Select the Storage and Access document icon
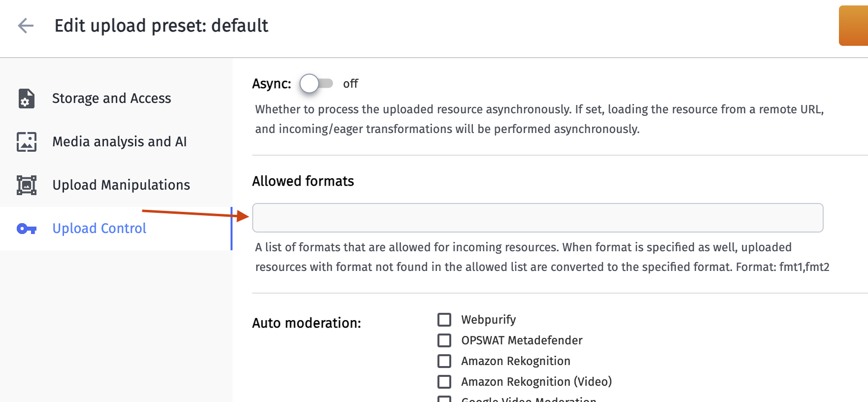 pos(26,99)
